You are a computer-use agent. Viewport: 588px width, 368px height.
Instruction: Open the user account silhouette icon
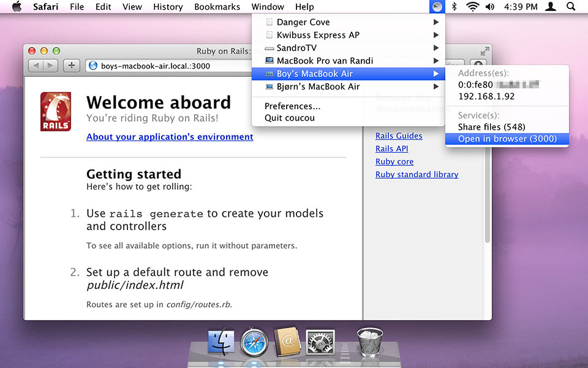coord(551,6)
